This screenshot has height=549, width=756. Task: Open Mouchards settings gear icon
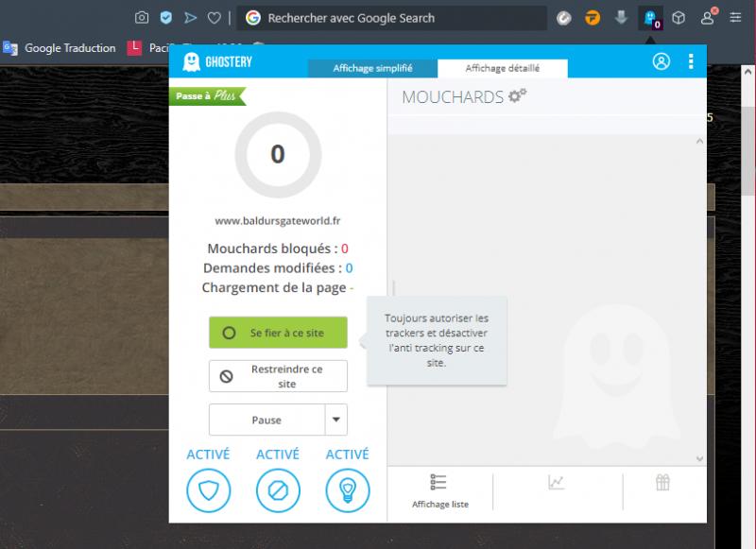pos(517,95)
